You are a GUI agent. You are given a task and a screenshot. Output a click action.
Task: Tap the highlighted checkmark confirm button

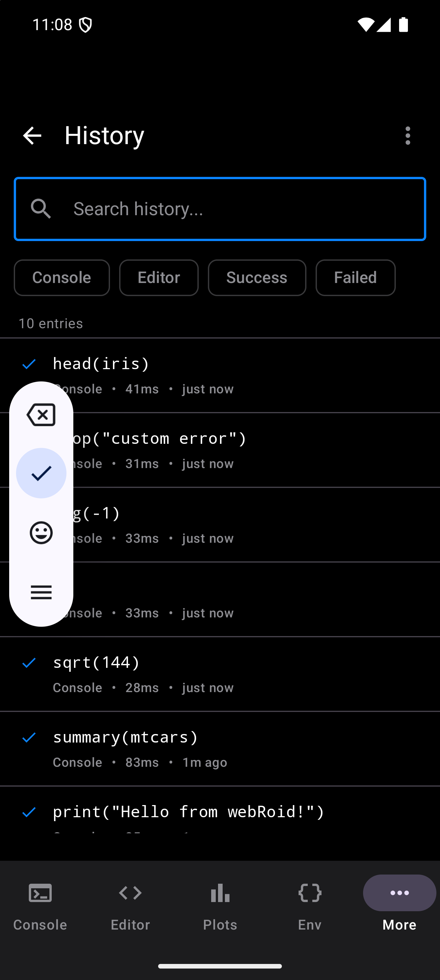(41, 473)
